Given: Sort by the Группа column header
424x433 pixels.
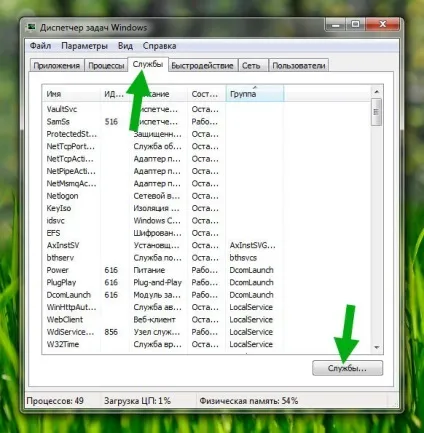Looking at the screenshot, I should 255,94.
